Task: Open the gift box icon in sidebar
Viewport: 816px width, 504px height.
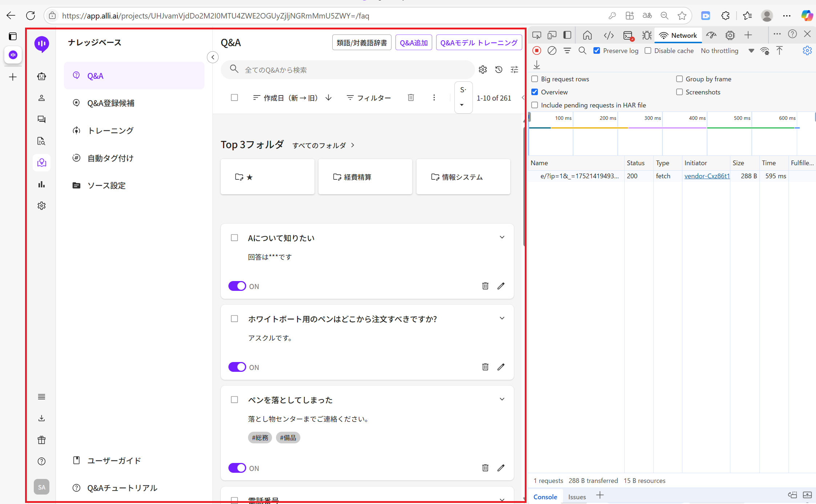Action: coord(42,440)
